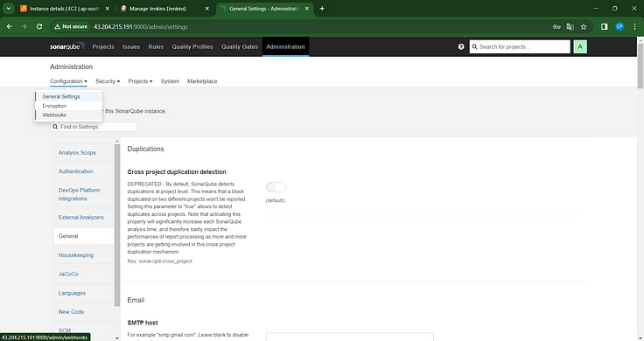Open Chrome's three-dot menu
Image resolution: width=644 pixels, height=341 pixels.
(x=634, y=27)
